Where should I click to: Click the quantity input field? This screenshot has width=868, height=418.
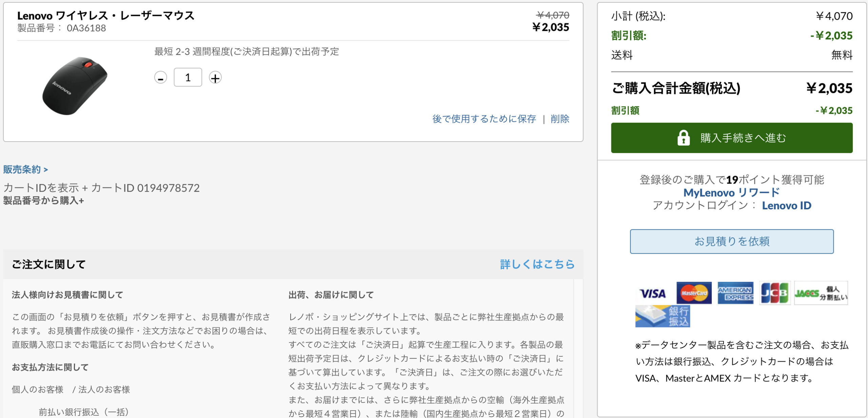[x=188, y=77]
